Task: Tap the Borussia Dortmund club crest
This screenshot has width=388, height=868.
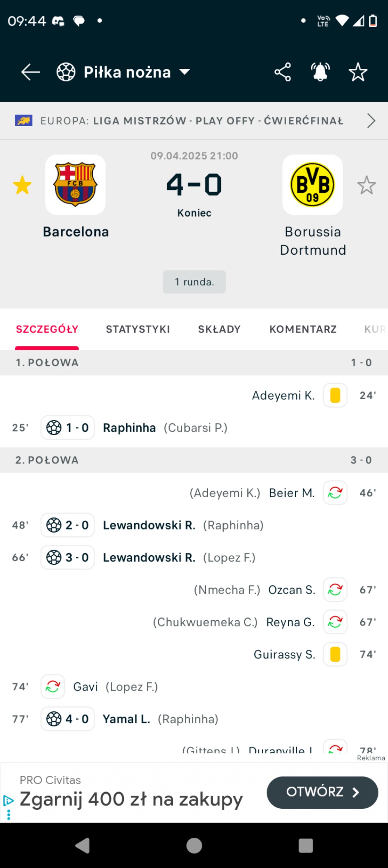Action: click(312, 185)
